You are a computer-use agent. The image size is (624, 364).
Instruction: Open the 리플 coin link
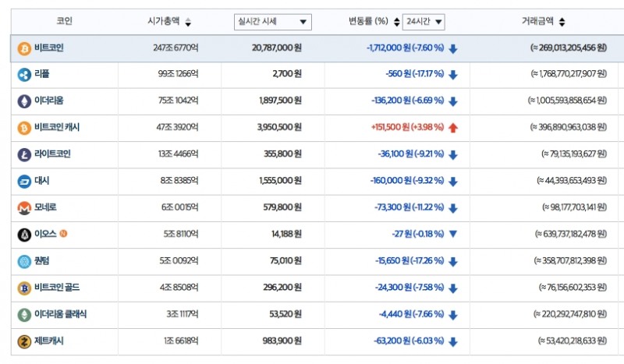(x=42, y=74)
